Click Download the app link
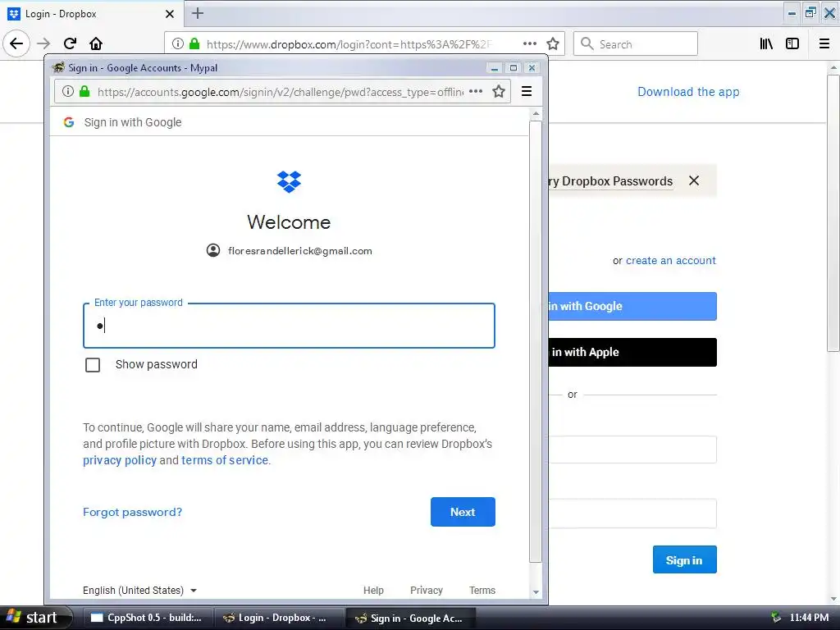Viewport: 840px width, 630px height. coord(688,92)
